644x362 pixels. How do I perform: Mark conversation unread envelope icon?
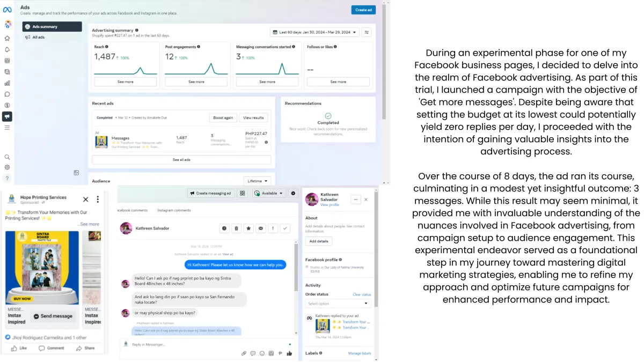pos(261,228)
